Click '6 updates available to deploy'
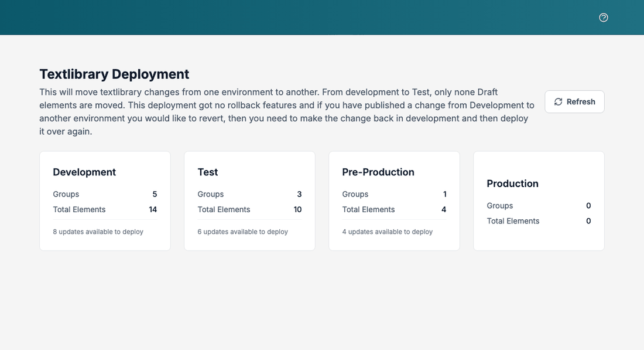The width and height of the screenshot is (644, 350). 243,232
